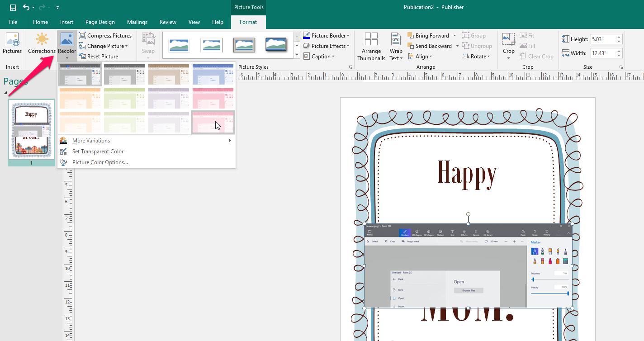644x341 pixels.
Task: Switch to the Mailings tab
Action: pos(137,22)
